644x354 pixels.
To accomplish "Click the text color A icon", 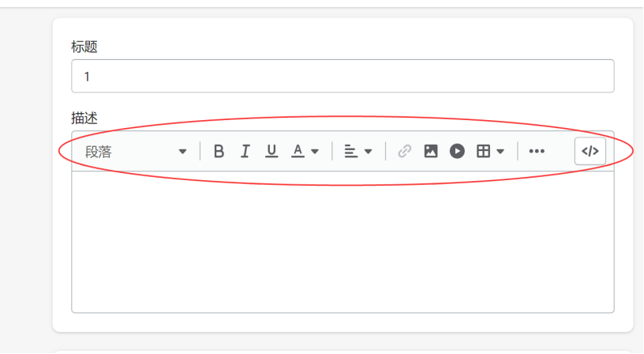I will point(298,151).
